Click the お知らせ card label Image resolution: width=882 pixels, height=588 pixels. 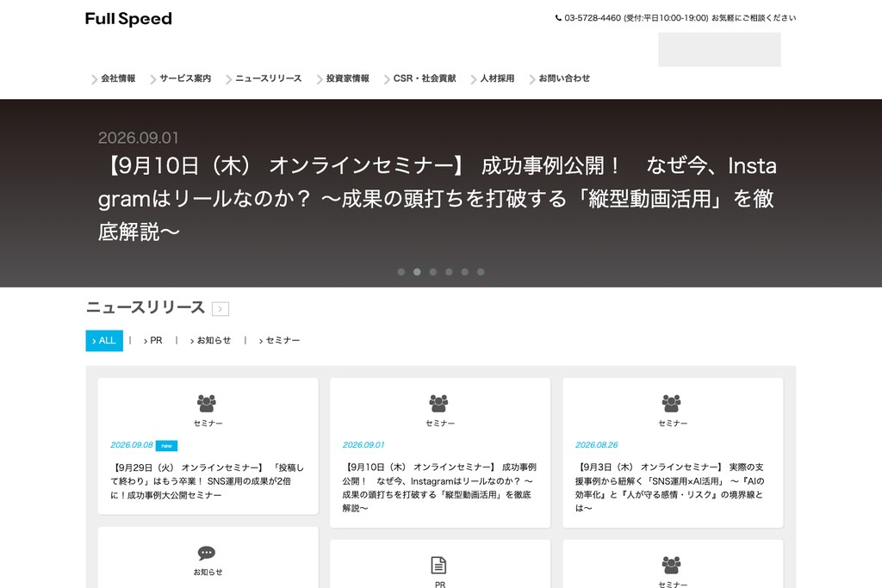[x=208, y=573]
